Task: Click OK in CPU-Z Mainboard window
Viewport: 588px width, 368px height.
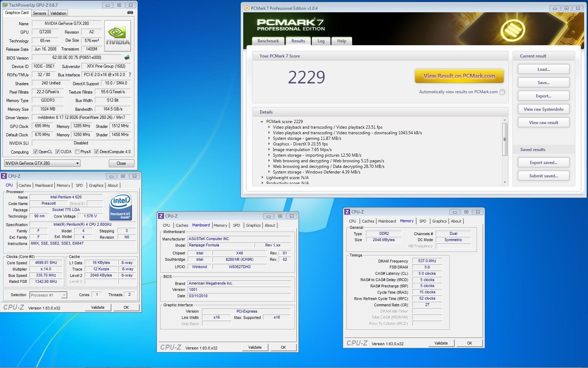Action: point(283,347)
